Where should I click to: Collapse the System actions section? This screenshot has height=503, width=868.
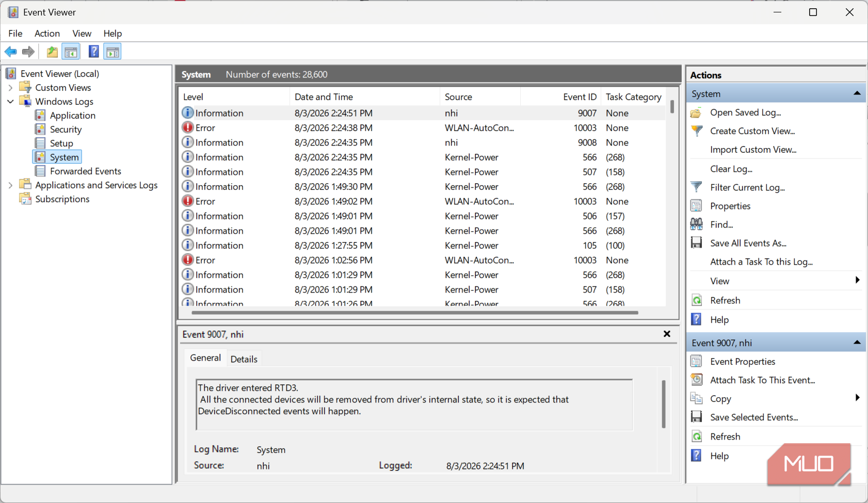(857, 93)
